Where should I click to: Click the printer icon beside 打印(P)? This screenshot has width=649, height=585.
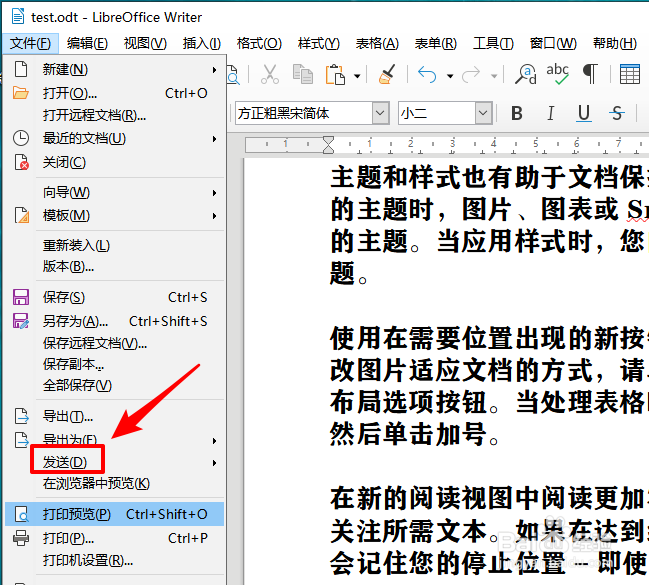[x=21, y=538]
